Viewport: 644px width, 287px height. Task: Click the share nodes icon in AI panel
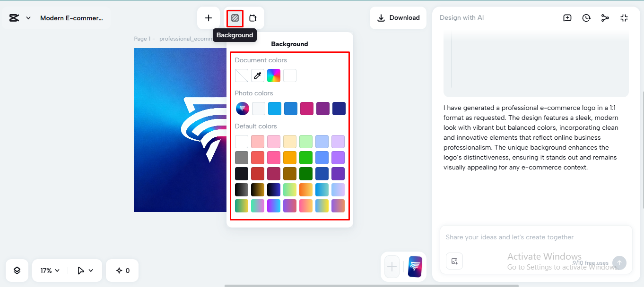tap(605, 18)
